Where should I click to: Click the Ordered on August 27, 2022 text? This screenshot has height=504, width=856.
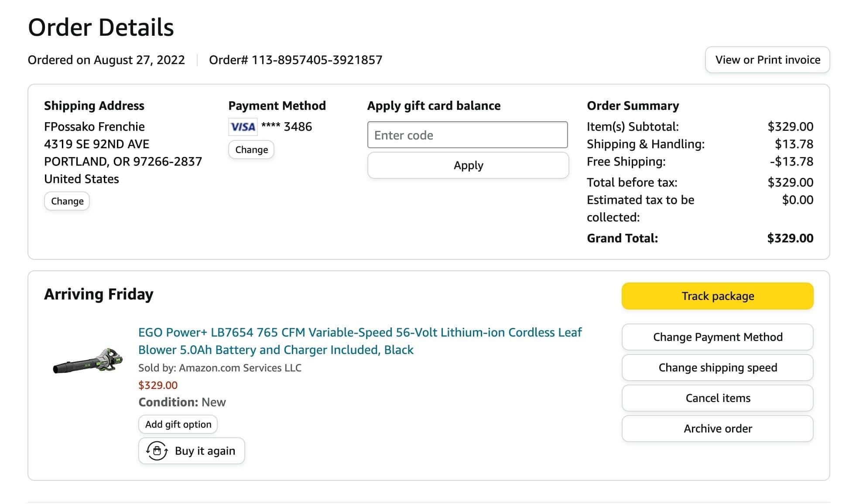click(106, 60)
